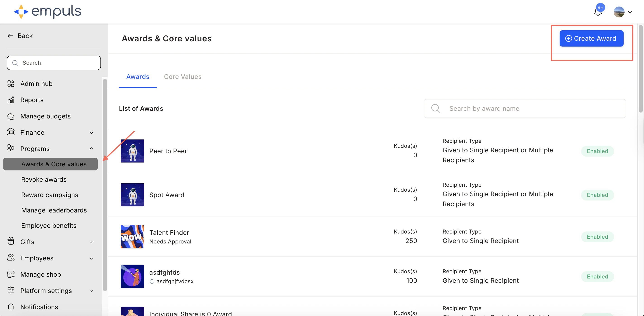Click the Spot Award thumbnail
The width and height of the screenshot is (644, 316).
[x=132, y=195]
